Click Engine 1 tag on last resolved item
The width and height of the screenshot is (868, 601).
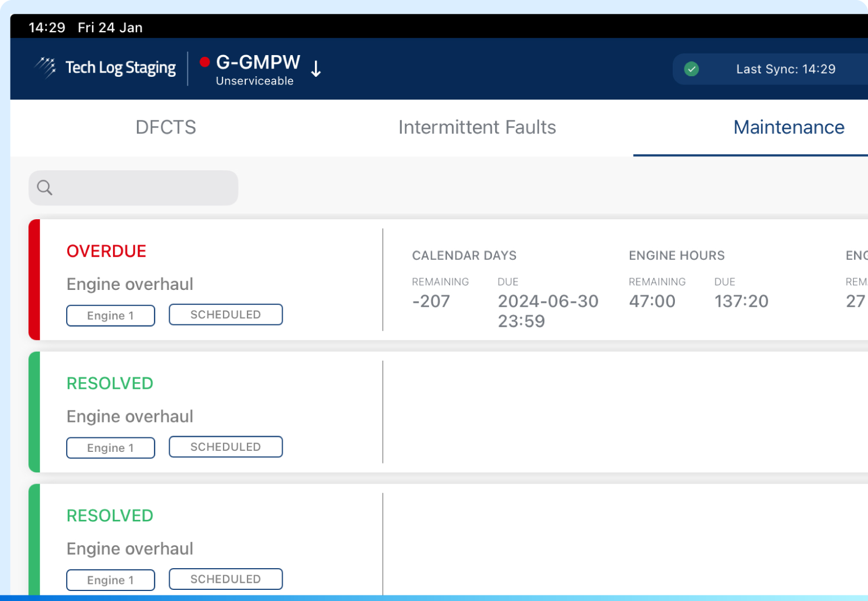(x=111, y=580)
